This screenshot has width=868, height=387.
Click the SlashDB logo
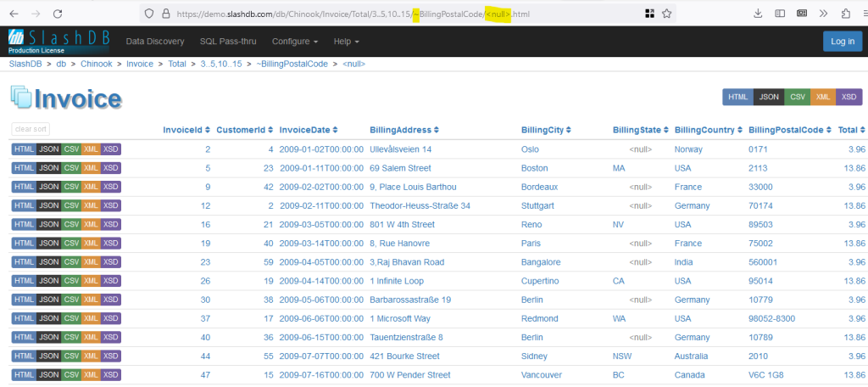pos(59,41)
